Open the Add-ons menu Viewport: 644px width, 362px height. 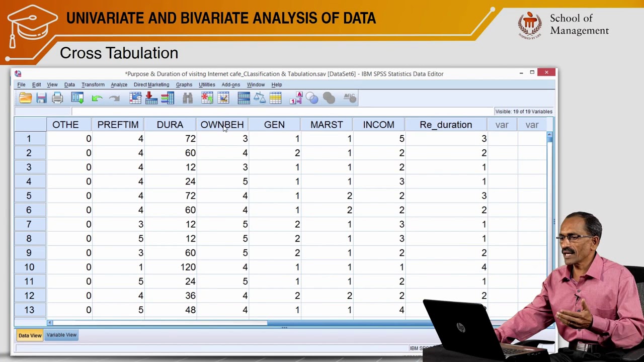click(x=231, y=84)
